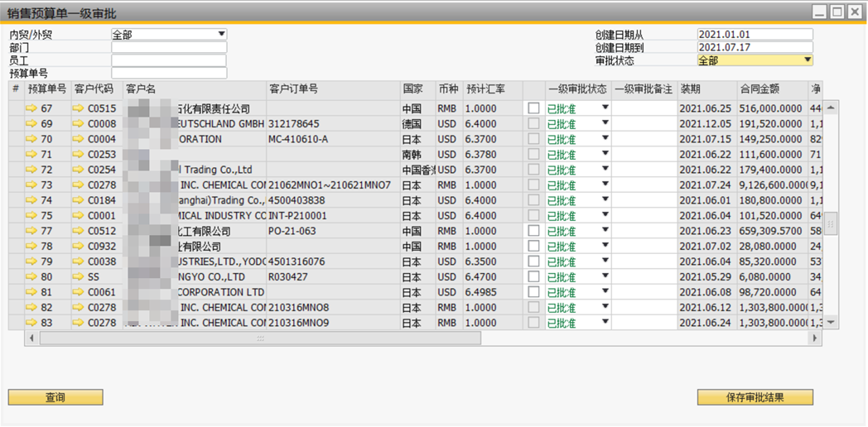The width and height of the screenshot is (868, 427).
Task: Open budget order 71 link arrow
Action: click(x=32, y=154)
